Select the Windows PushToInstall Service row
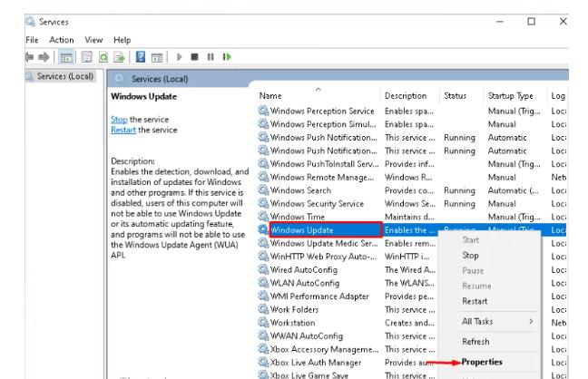Image resolution: width=588 pixels, height=379 pixels. [411, 164]
